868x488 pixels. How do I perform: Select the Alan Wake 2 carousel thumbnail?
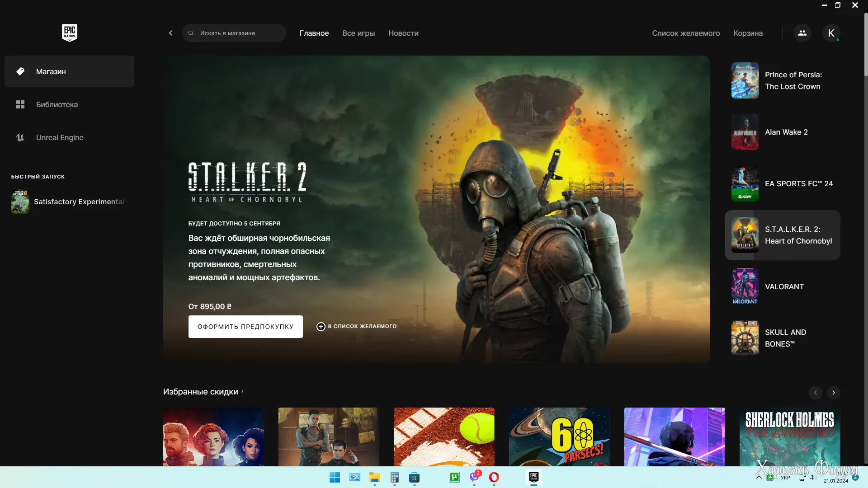coord(745,132)
